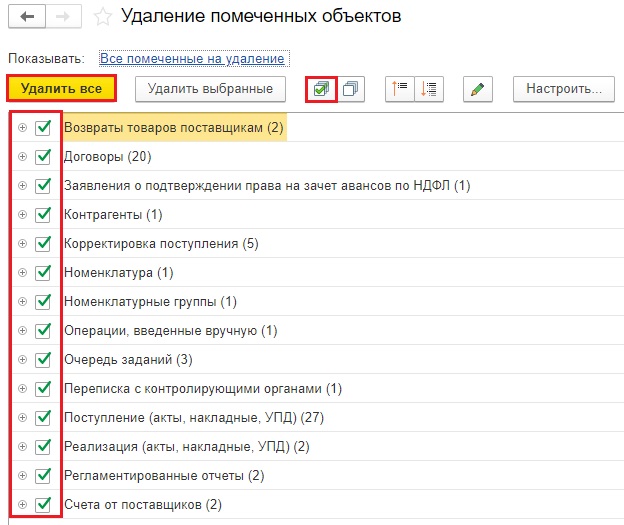This screenshot has width=624, height=525.
Task: Click the check all boxes icon
Action: [321, 89]
